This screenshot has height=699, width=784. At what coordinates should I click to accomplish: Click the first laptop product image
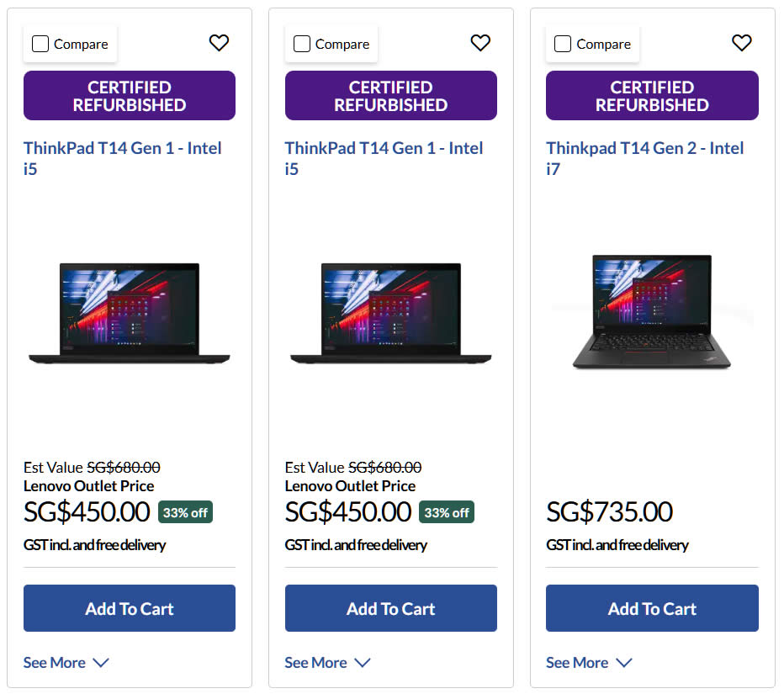(130, 313)
